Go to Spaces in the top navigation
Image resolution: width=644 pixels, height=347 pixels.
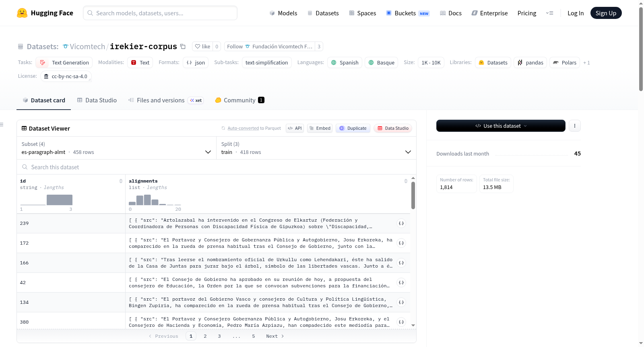tap(362, 13)
